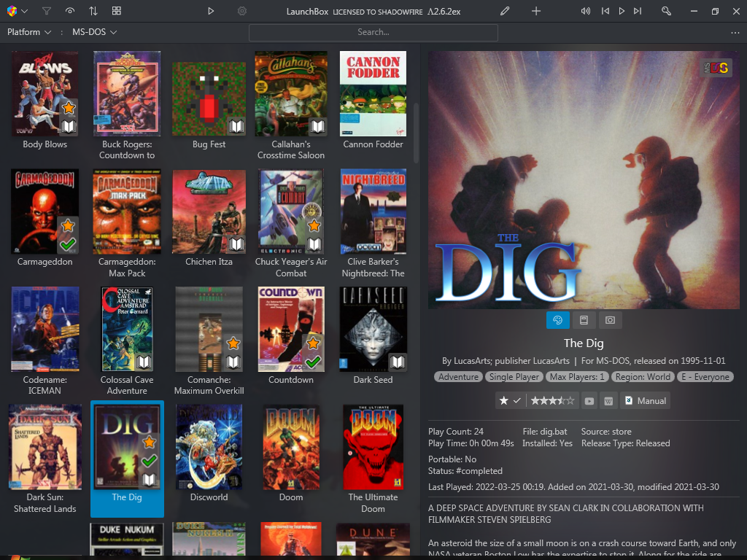747x560 pixels.
Task: Click the Search input field
Action: (373, 32)
